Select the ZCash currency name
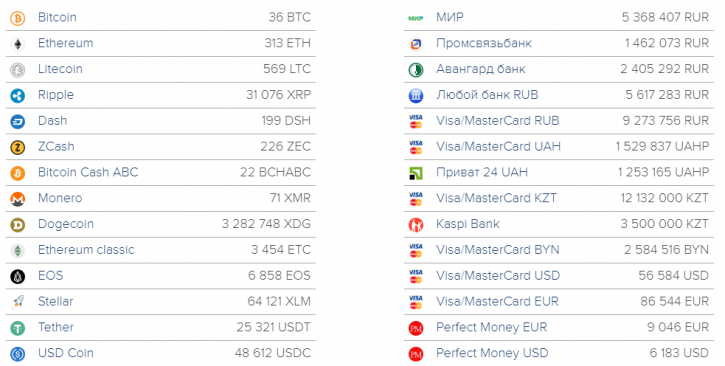This screenshot has width=725, height=366. (56, 146)
